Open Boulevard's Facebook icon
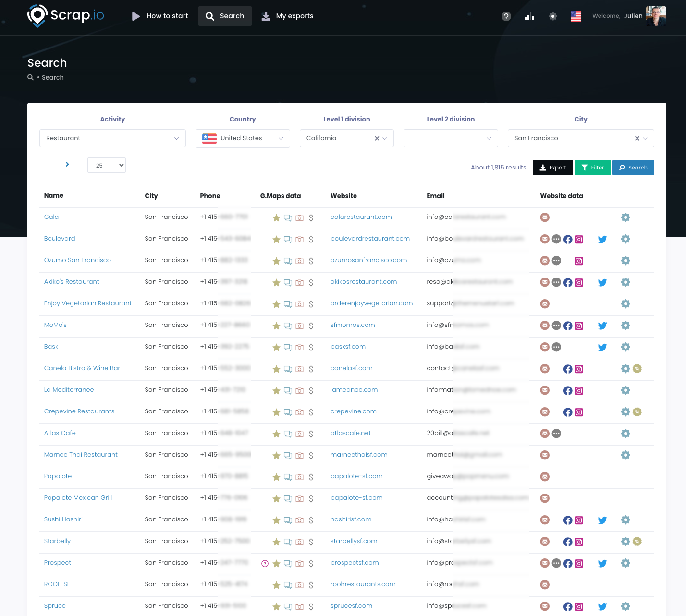Screen dimensions: 686x616 (x=568, y=239)
